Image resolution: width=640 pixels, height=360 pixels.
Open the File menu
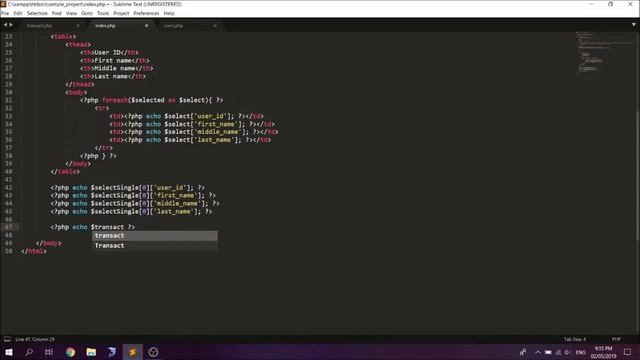(5, 13)
